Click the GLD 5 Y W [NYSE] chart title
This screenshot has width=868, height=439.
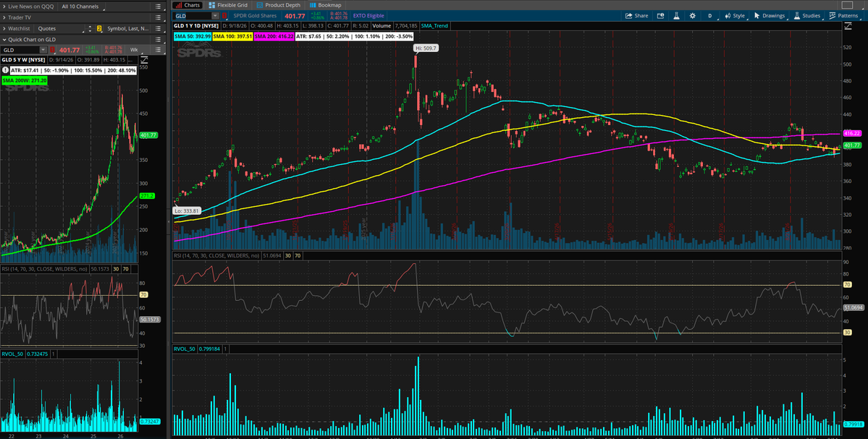(23, 60)
